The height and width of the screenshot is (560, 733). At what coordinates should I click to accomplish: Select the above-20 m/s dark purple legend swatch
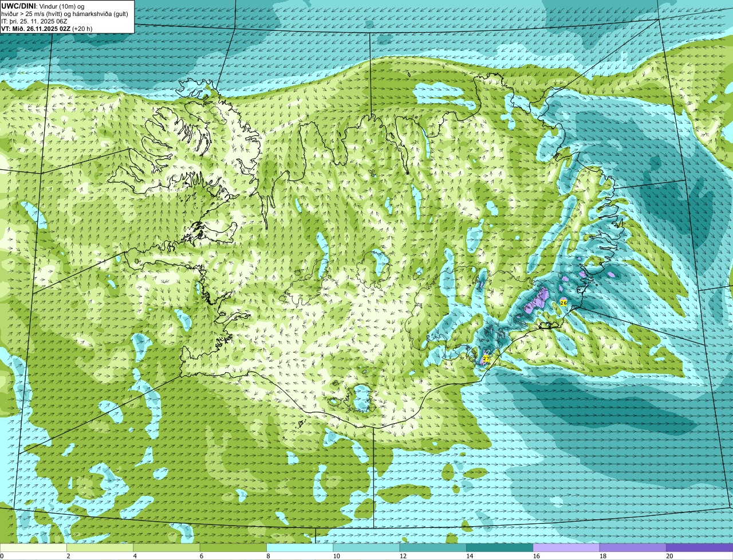click(x=699, y=547)
